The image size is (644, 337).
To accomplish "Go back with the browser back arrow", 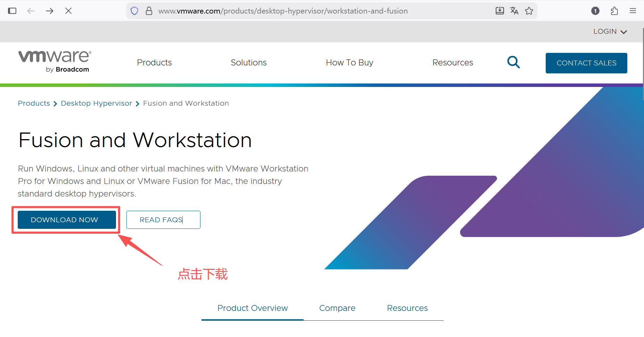I will (x=31, y=11).
